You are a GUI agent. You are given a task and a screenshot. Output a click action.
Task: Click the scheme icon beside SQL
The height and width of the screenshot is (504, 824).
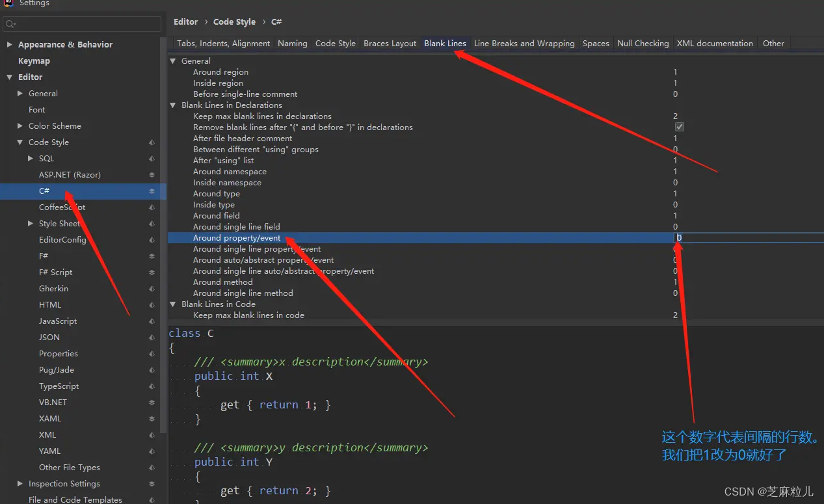(152, 158)
